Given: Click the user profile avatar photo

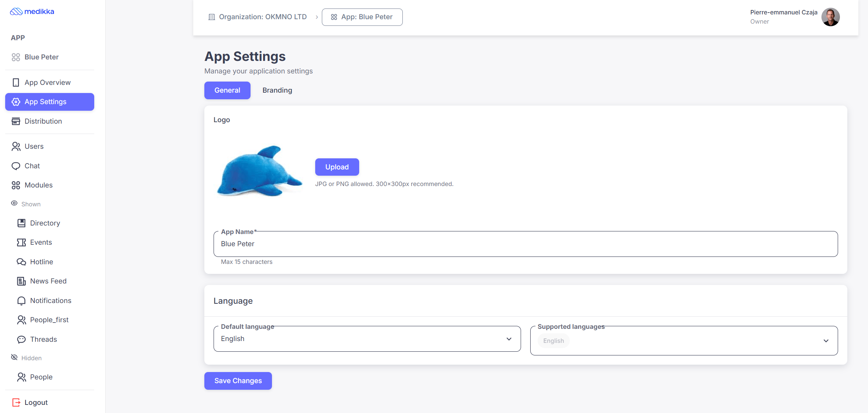Looking at the screenshot, I should coord(830,17).
